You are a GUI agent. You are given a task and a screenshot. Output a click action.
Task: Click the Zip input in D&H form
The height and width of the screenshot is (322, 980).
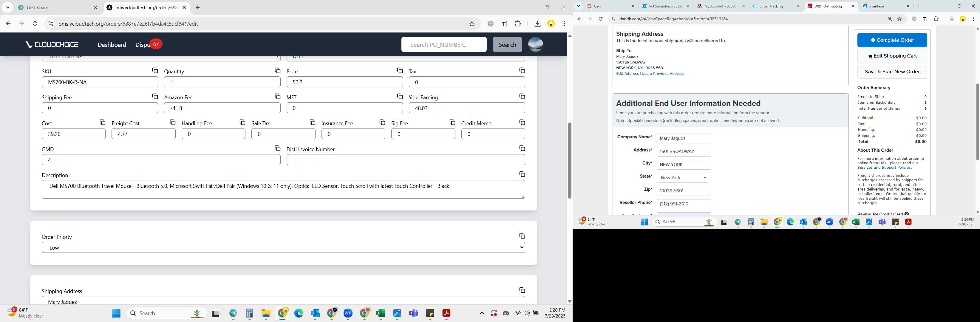(684, 191)
